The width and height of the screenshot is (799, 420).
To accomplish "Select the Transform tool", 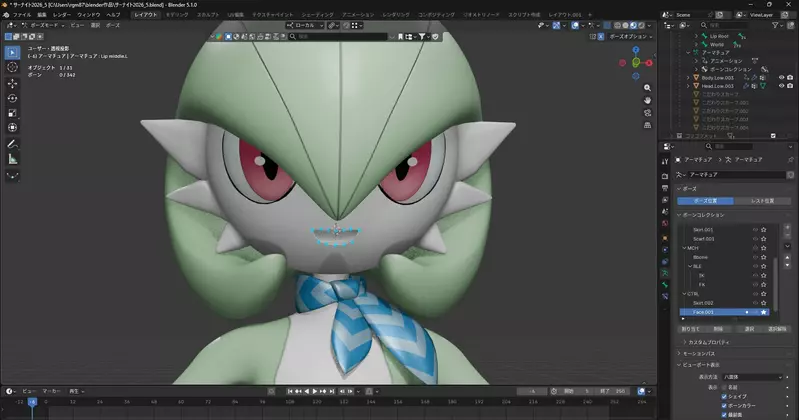I will tap(13, 127).
